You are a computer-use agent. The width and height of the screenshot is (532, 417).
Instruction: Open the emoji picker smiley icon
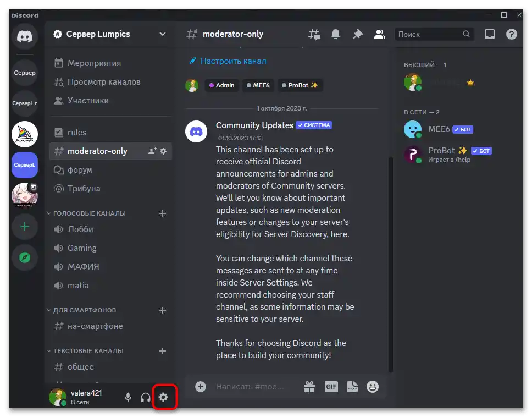(373, 386)
